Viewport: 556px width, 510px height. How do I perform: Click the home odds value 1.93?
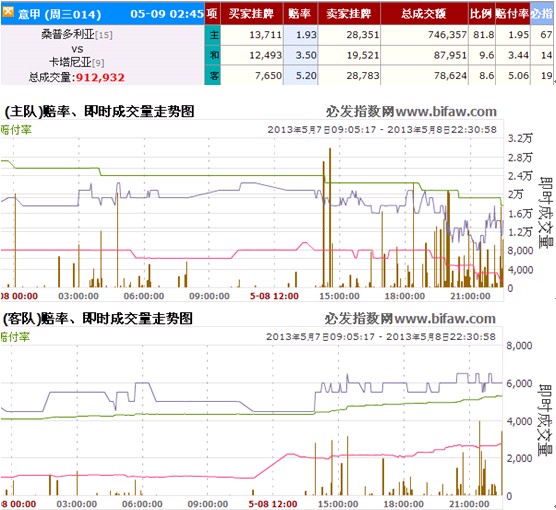pyautogui.click(x=306, y=35)
